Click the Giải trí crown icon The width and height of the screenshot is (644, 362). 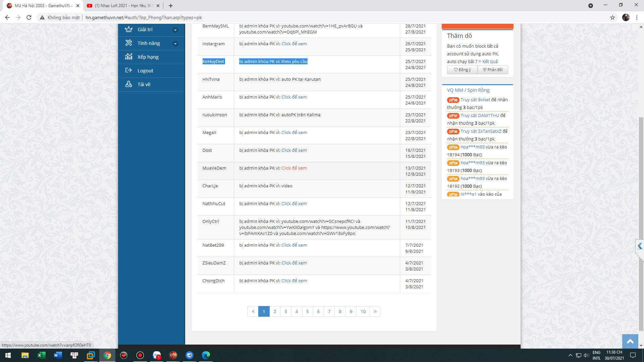[128, 29]
